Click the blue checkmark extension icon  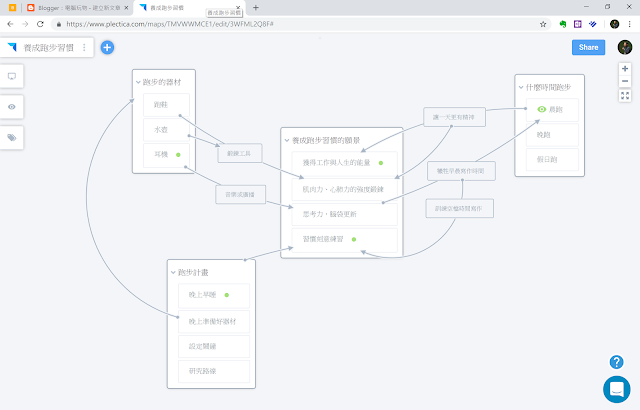click(593, 24)
